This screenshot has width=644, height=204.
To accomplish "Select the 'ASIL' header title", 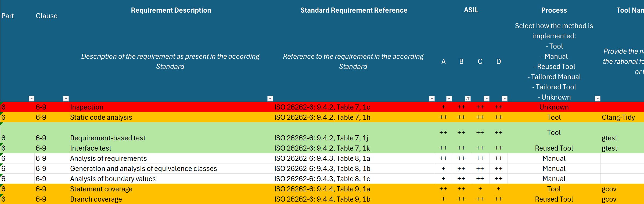I will 471,10.
